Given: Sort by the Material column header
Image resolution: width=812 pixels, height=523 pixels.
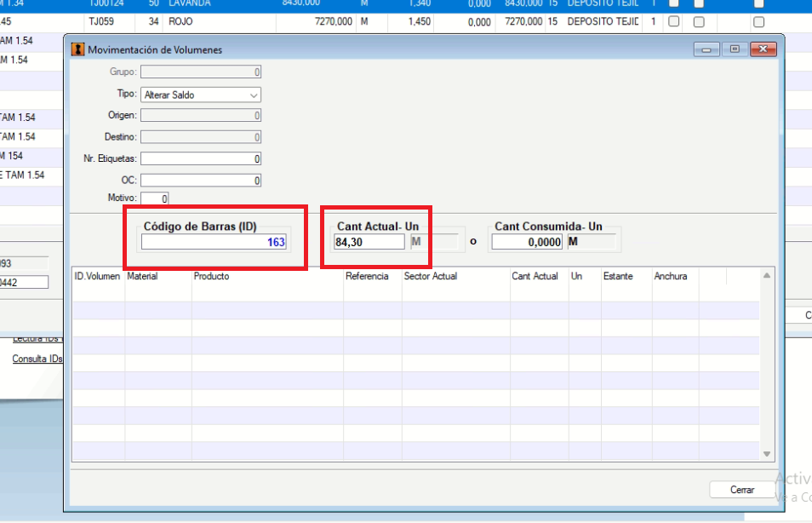Looking at the screenshot, I should point(158,276).
